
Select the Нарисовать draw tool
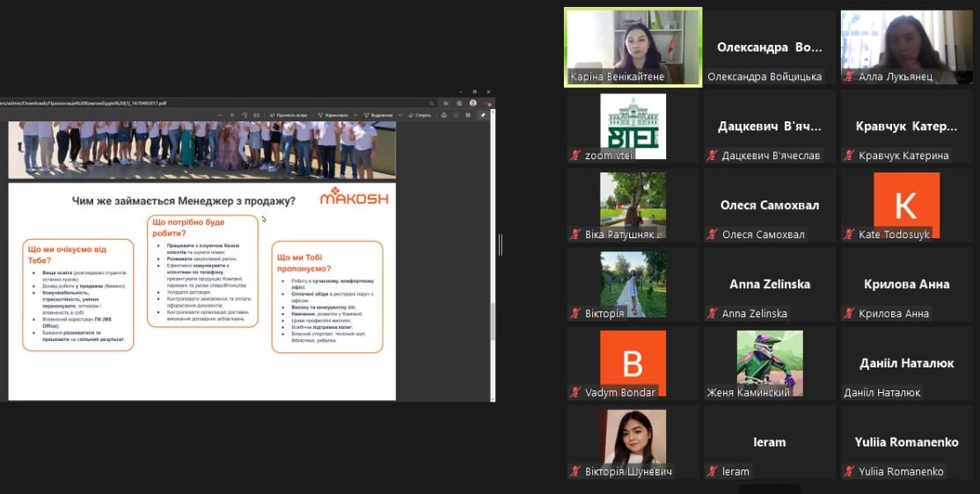pyautogui.click(x=335, y=115)
